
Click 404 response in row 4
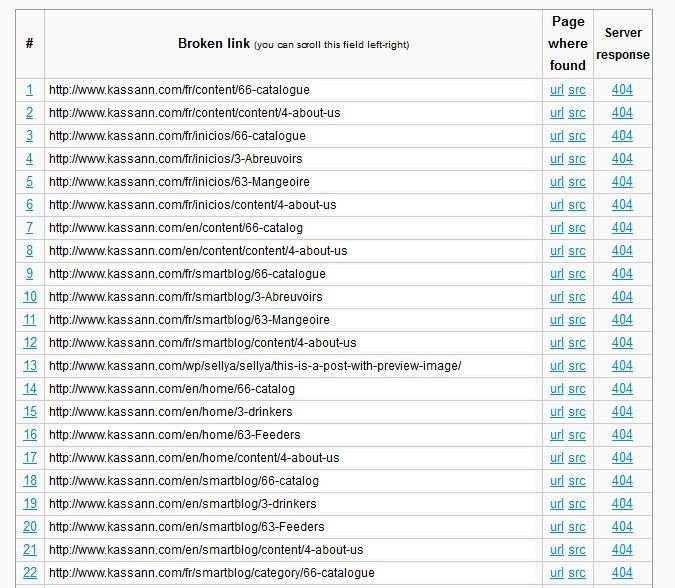tap(622, 159)
